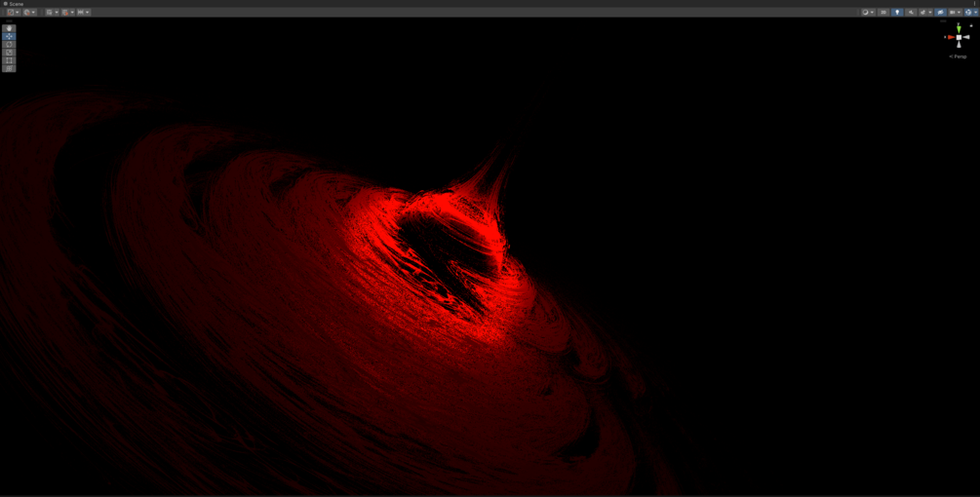Viewport: 980px width, 497px height.
Task: Toggle scene lighting lightbulb
Action: click(x=897, y=12)
